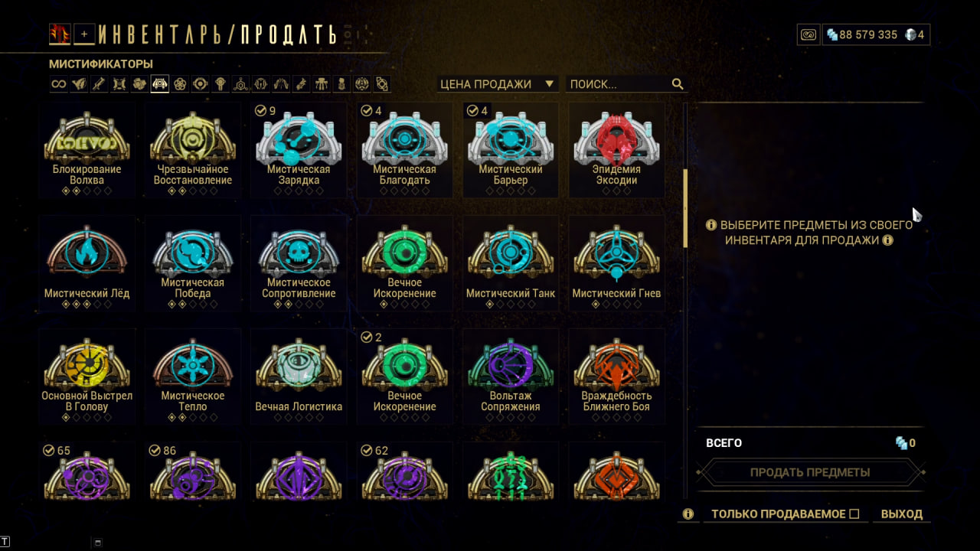Screen dimensions: 980x551
Task: Click the link icon left of credits
Action: click(808, 34)
